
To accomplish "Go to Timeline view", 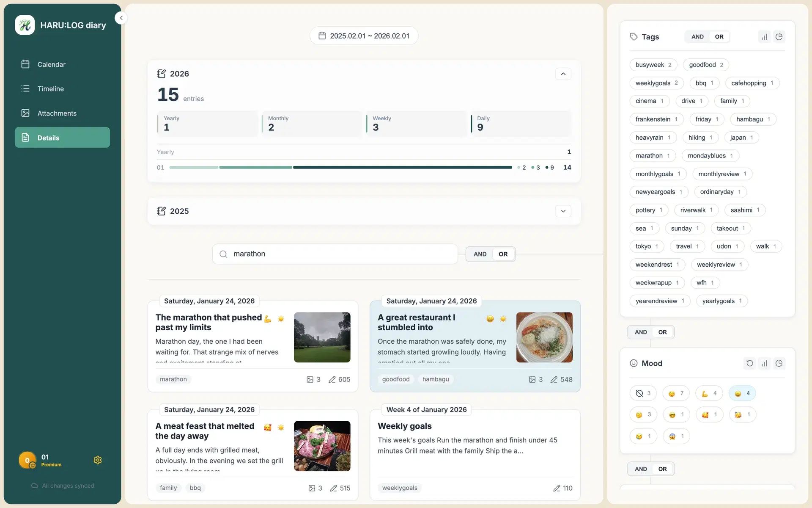I will point(62,89).
